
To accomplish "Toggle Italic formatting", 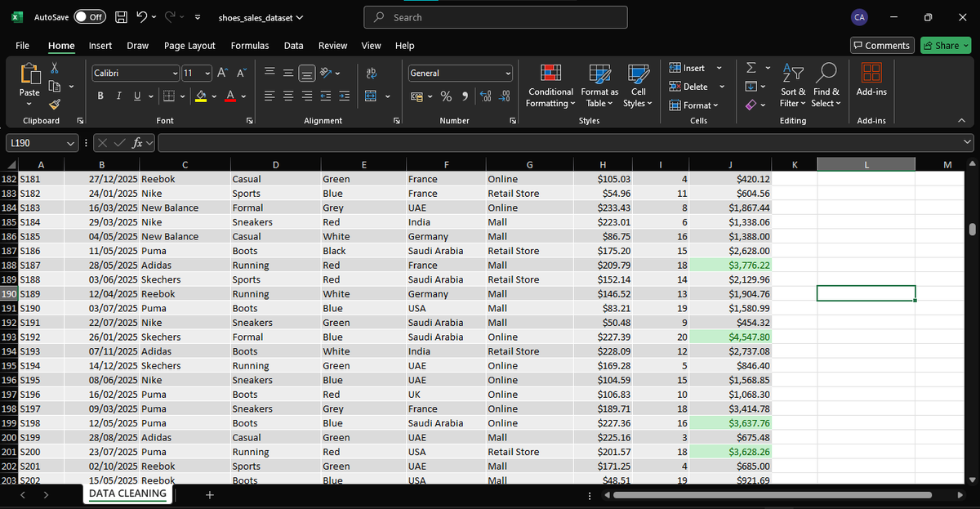I will (118, 96).
